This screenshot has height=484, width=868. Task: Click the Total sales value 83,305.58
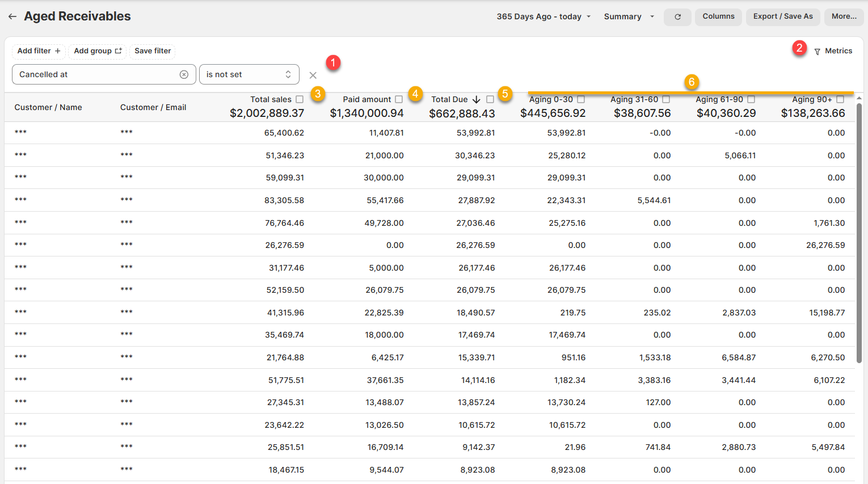[x=284, y=200]
